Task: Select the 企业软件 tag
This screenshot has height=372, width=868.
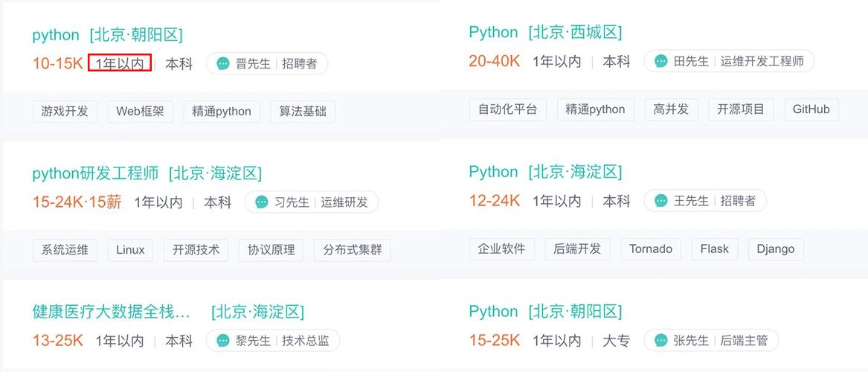Action: (501, 249)
